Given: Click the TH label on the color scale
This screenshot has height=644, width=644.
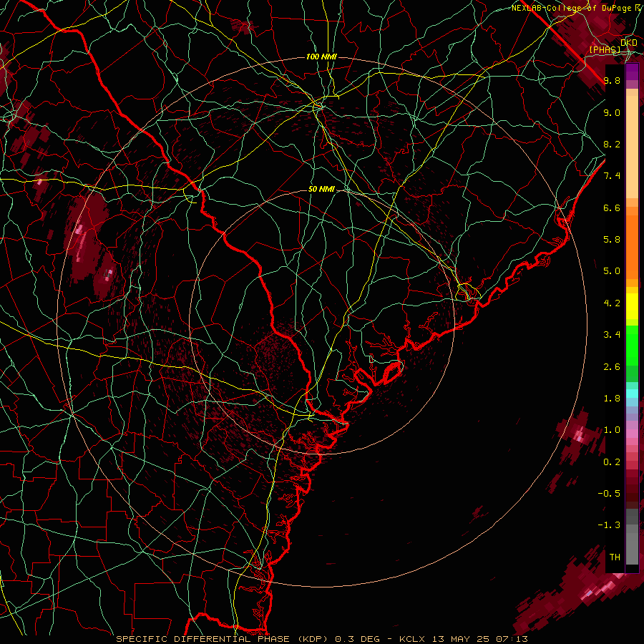Looking at the screenshot, I should coord(615,557).
